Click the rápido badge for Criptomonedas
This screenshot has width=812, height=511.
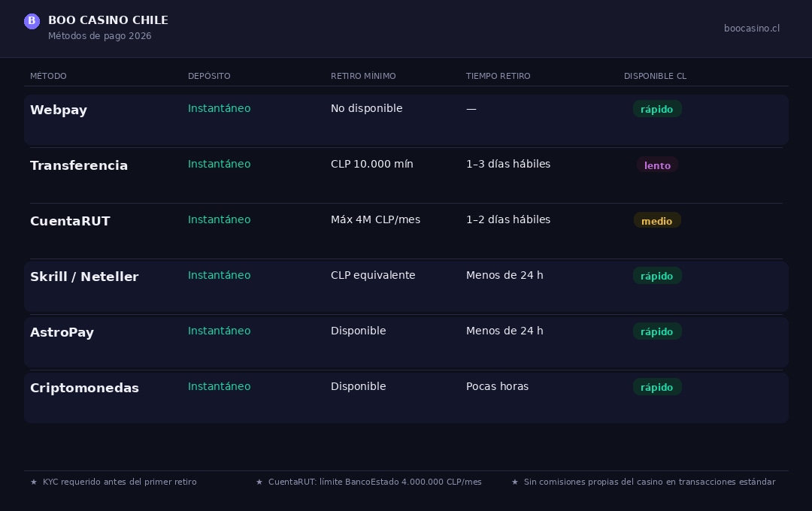tap(657, 387)
